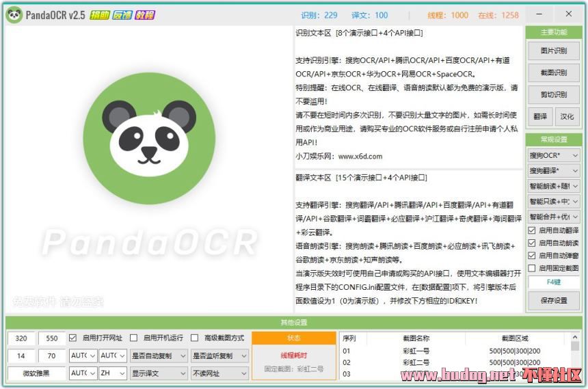
Task: Click the red 线程耗时 status text
Action: [x=293, y=355]
